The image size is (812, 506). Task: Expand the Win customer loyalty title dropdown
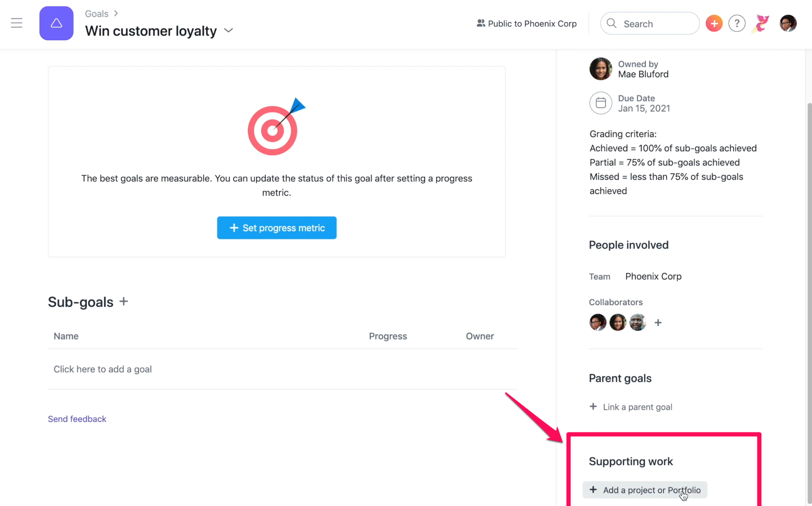(228, 30)
